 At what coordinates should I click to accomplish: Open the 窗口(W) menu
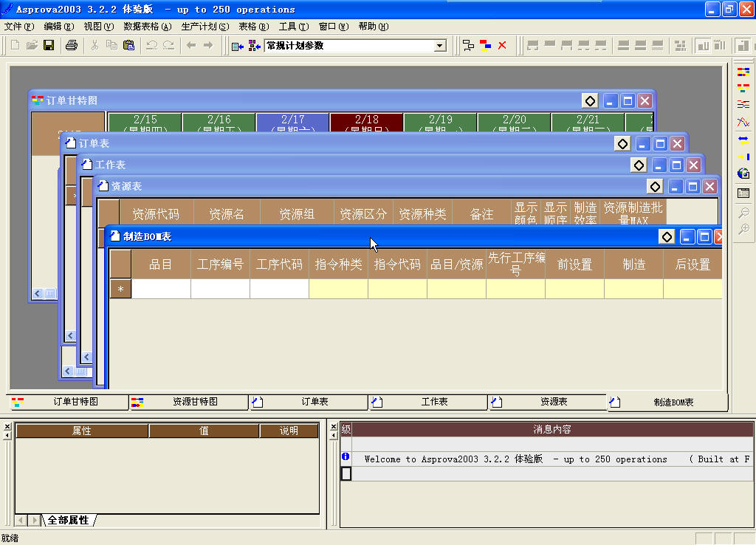pos(334,27)
